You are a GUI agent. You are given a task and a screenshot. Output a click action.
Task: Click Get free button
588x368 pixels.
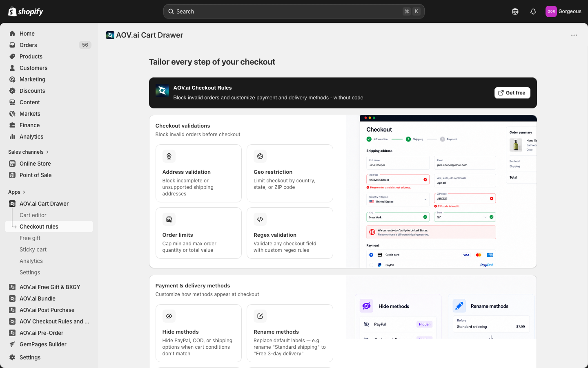[x=512, y=93]
